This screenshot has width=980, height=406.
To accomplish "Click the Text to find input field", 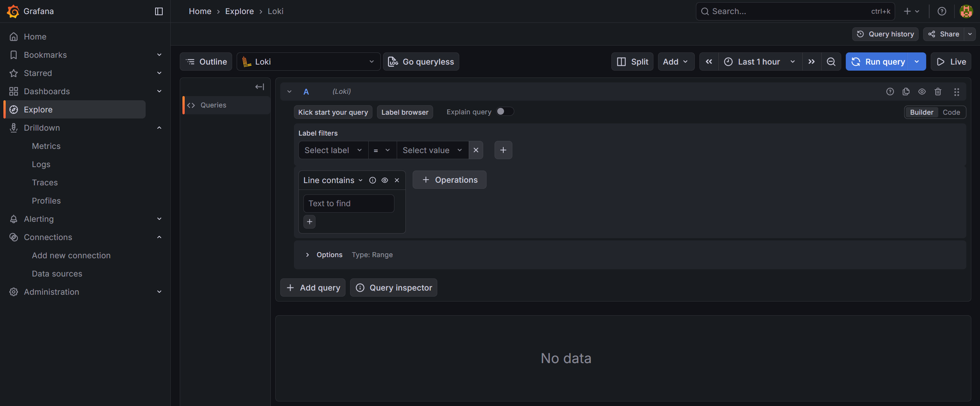I will pos(349,204).
